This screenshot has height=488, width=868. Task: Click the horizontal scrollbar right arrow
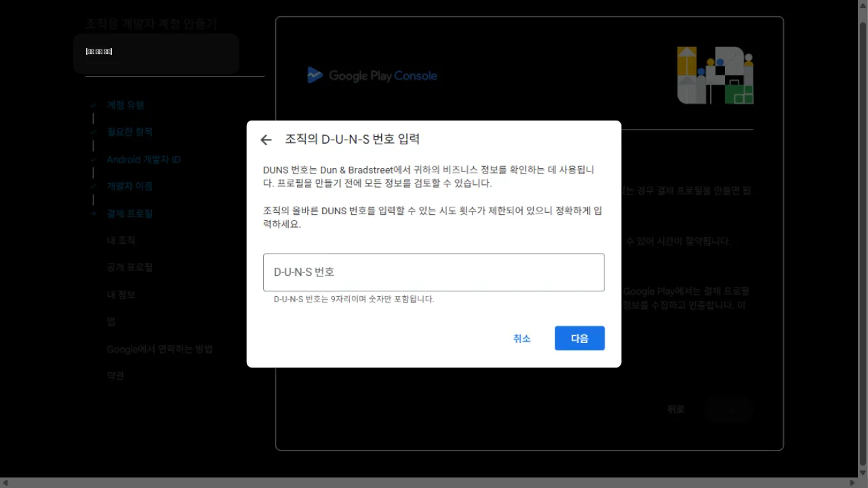click(852, 483)
